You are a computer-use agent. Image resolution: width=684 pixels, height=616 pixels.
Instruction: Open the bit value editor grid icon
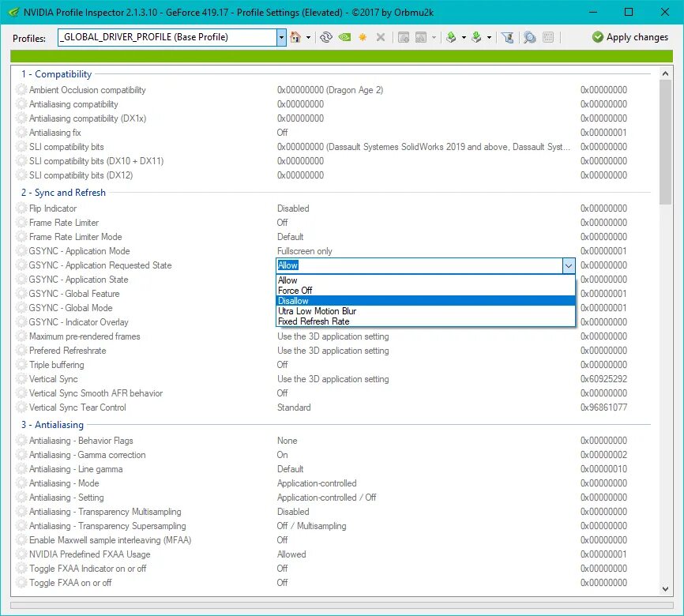548,37
